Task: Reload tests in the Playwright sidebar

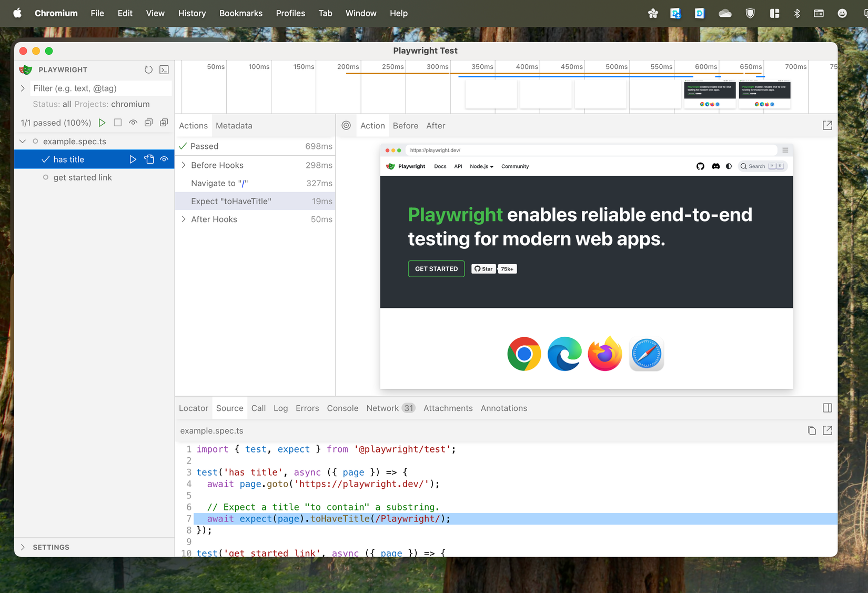Action: click(148, 69)
